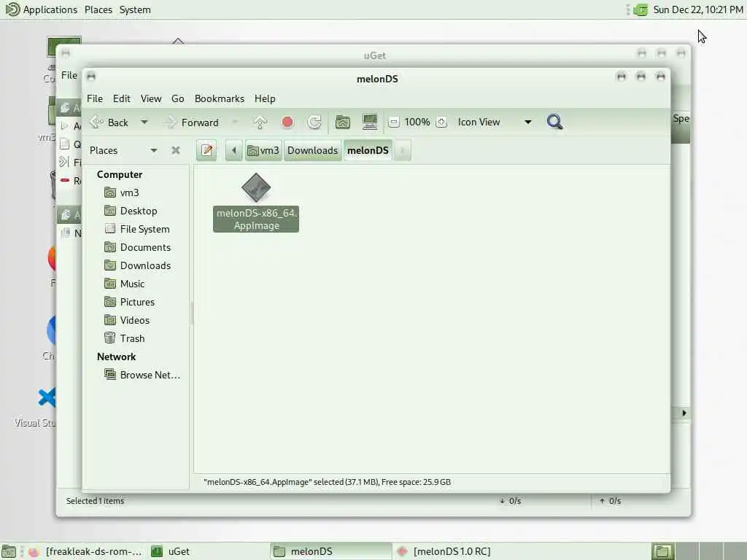
Task: Click the selected file status bar text
Action: click(x=327, y=482)
